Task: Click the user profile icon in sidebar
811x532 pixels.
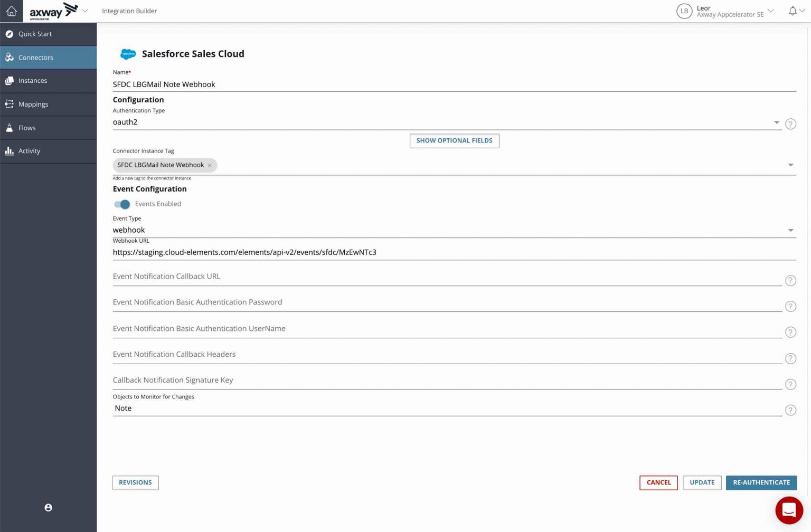Action: (x=48, y=508)
